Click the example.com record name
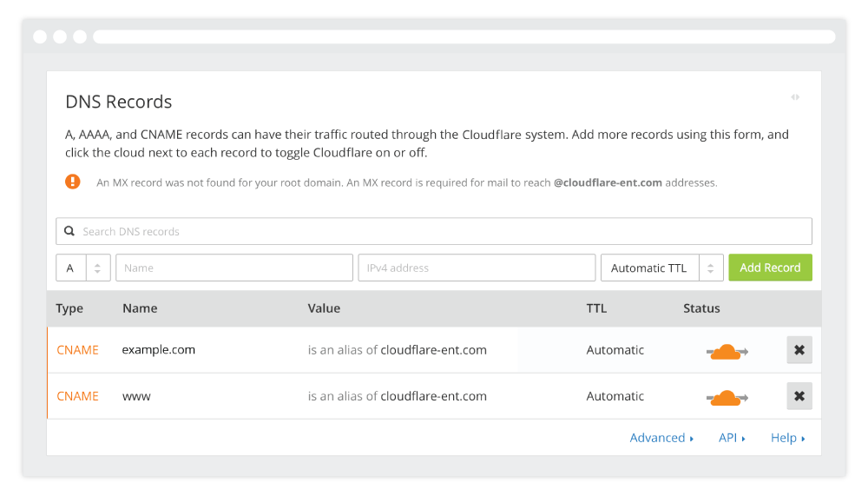868x496 pixels. (x=158, y=350)
